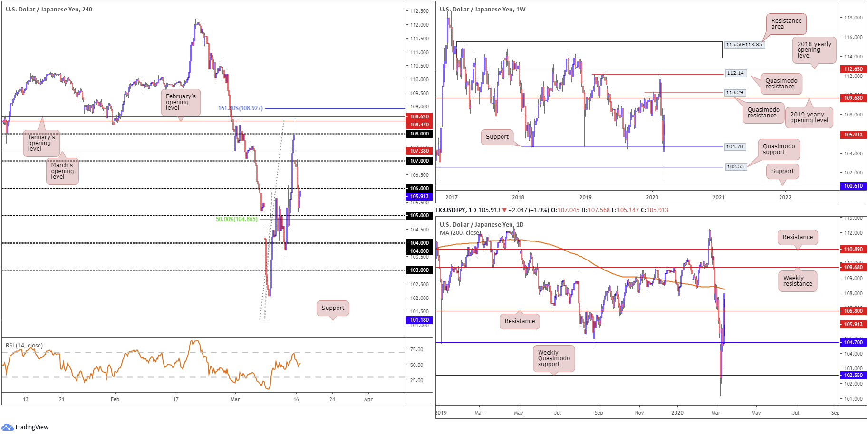
Task: Click Quasimodo resistance callout below 110.29
Action: pos(763,113)
